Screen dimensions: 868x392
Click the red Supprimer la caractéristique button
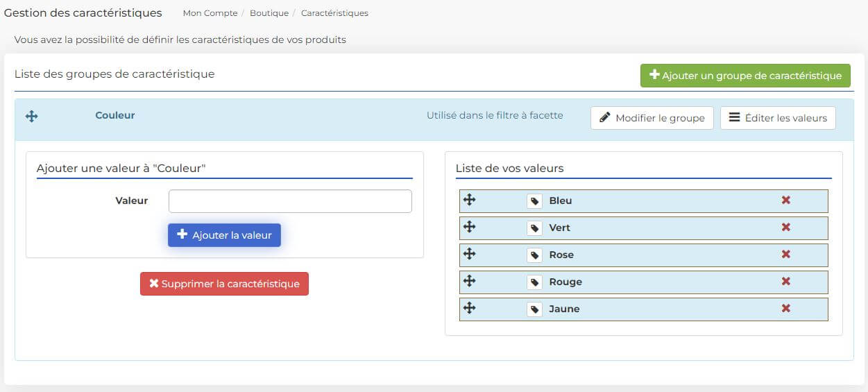pos(224,284)
